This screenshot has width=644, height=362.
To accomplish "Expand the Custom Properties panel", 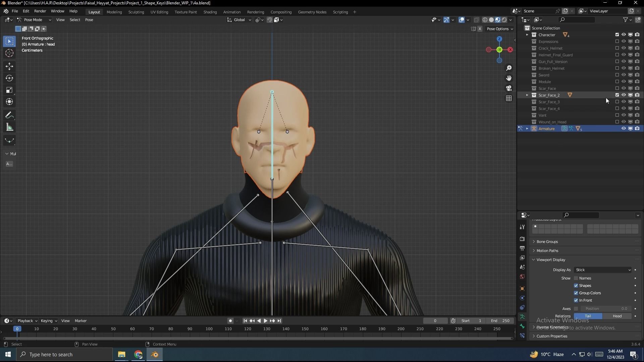I will click(552, 336).
